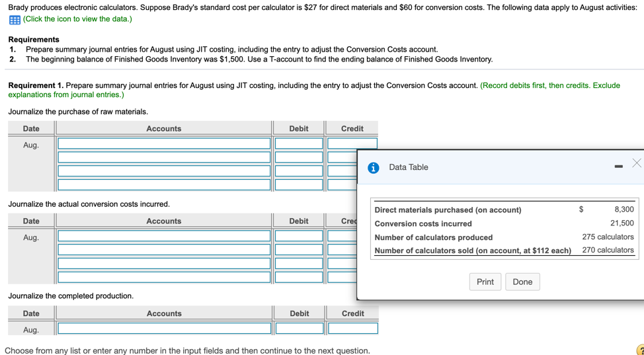The width and height of the screenshot is (644, 355).
Task: Click first Credit field for raw materials purchase
Action: (x=352, y=143)
